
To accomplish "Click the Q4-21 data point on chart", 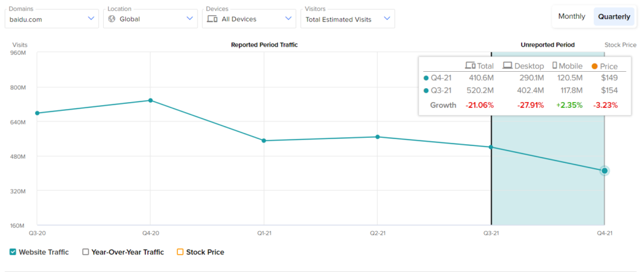I will (604, 171).
